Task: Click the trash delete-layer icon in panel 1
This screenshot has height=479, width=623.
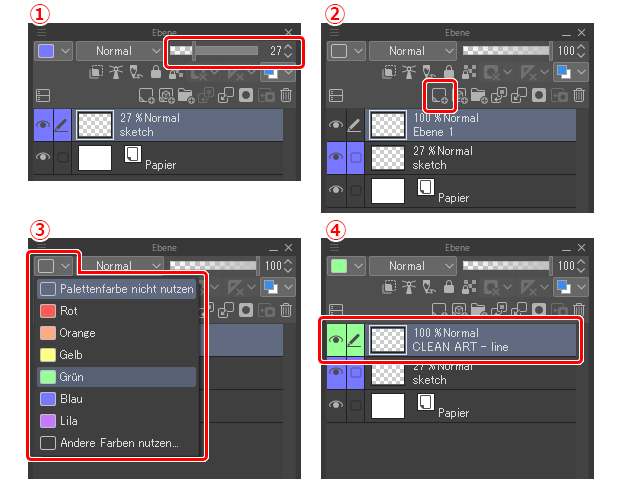Action: coord(286,95)
